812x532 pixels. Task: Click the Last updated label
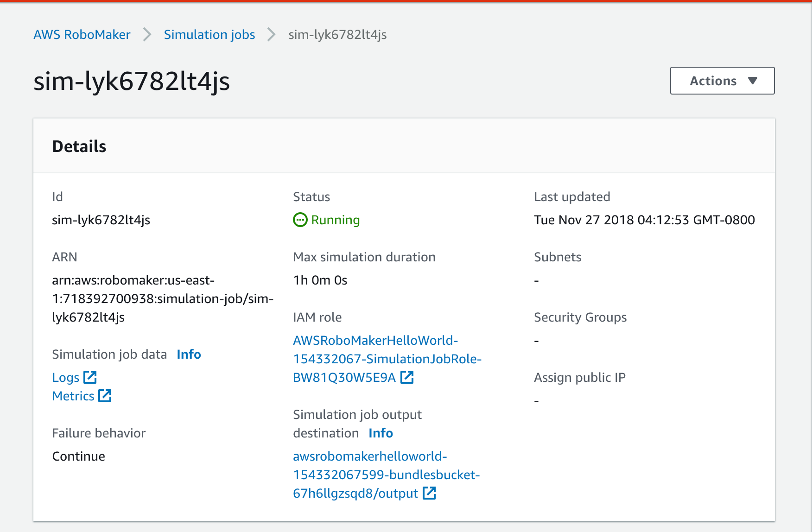pyautogui.click(x=572, y=197)
